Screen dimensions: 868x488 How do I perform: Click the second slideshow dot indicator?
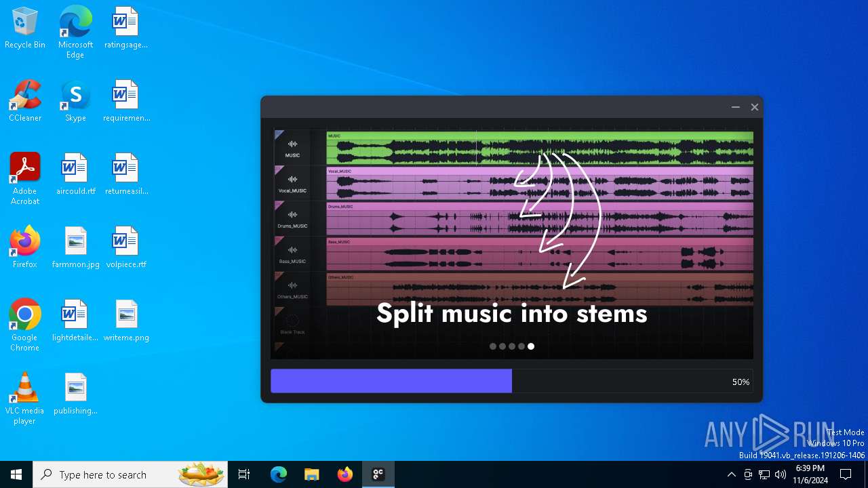502,346
